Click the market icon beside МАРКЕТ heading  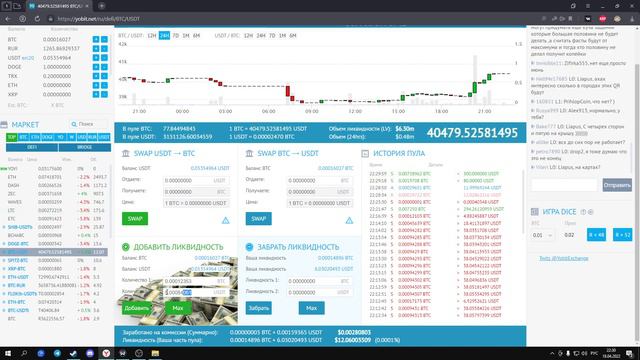pos(4,124)
